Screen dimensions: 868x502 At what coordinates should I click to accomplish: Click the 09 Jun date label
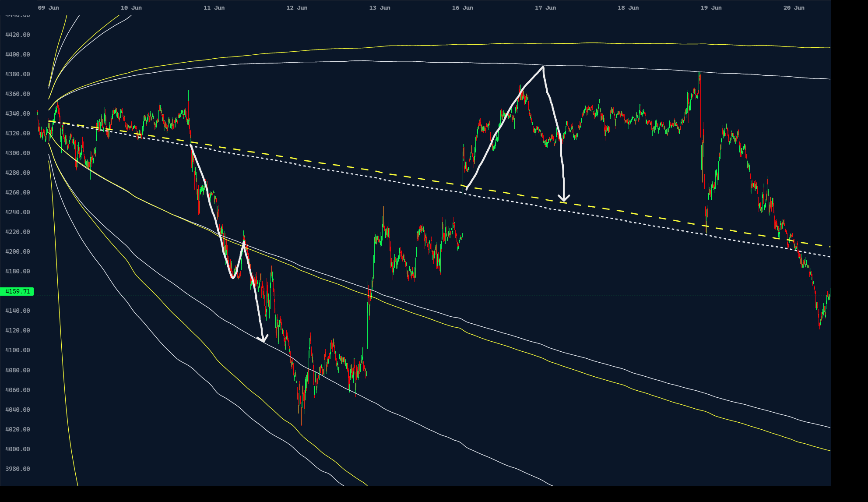(48, 8)
